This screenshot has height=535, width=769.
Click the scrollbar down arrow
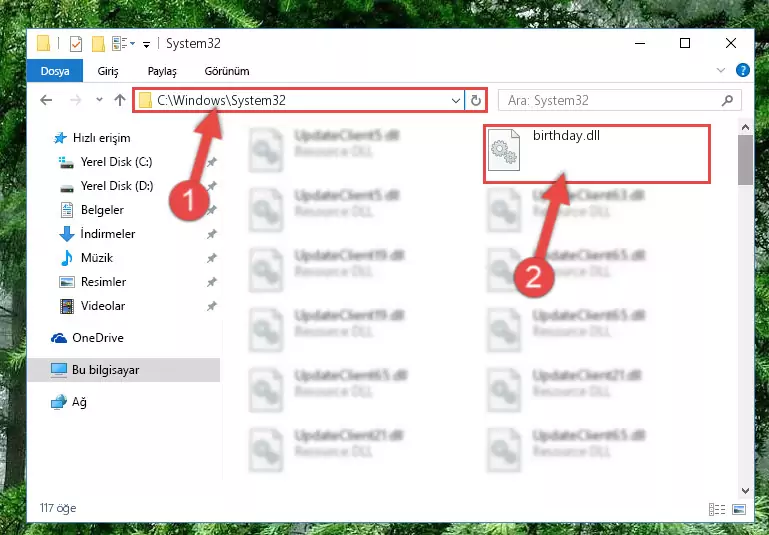745,490
